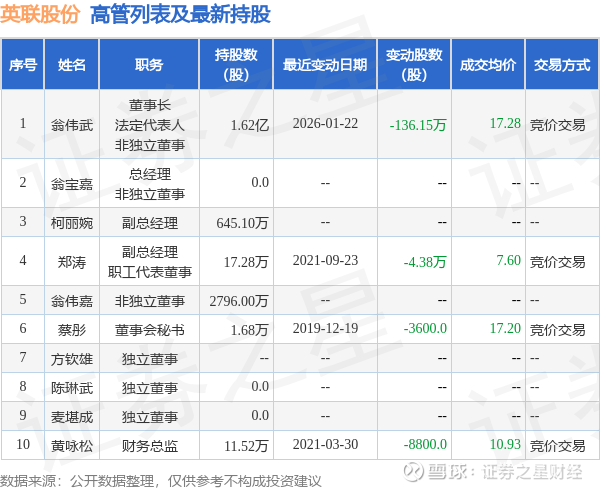This screenshot has height=490, width=600.
Task: Select the 成交均价 column header
Action: coord(488,65)
